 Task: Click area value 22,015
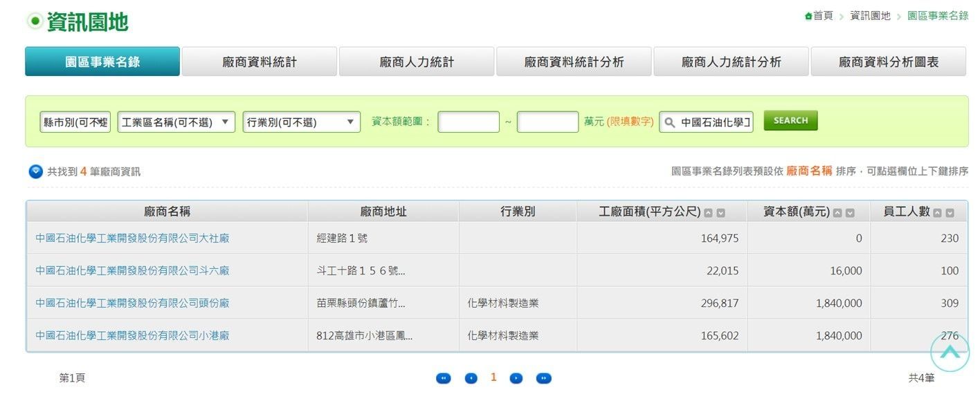(x=723, y=270)
